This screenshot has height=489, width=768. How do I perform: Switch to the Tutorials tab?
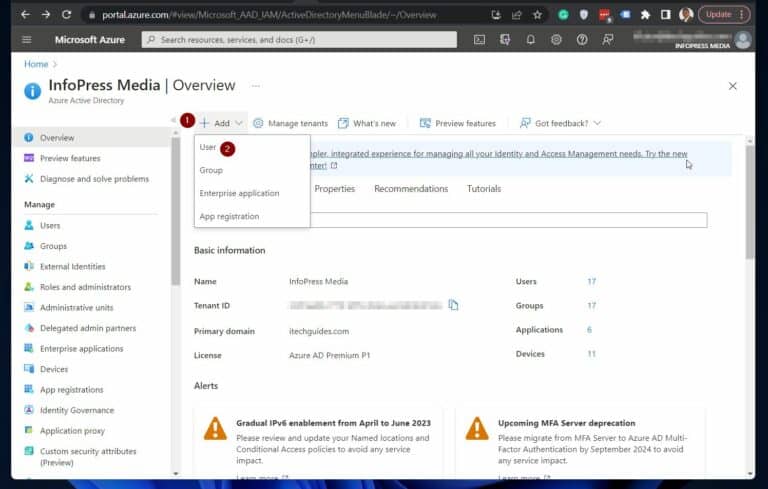tap(484, 189)
